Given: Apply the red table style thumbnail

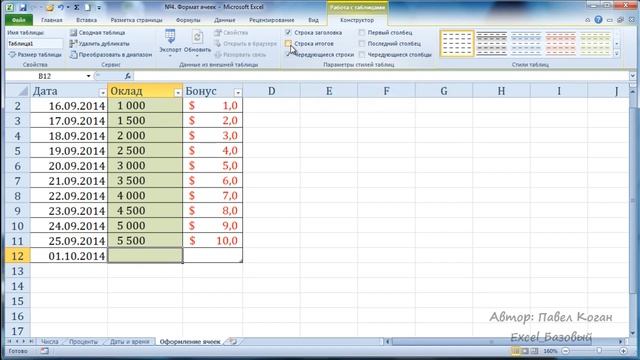Looking at the screenshot, I should [x=561, y=43].
